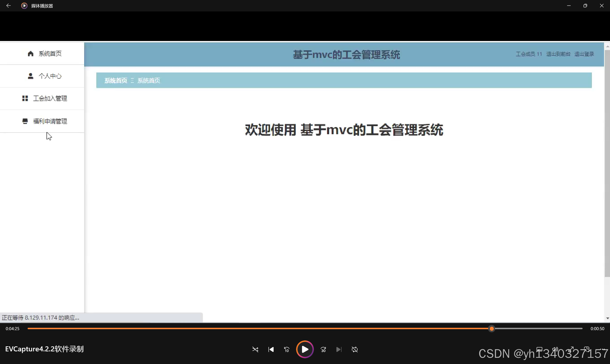Go to previous track
This screenshot has width=610, height=364.
271,349
